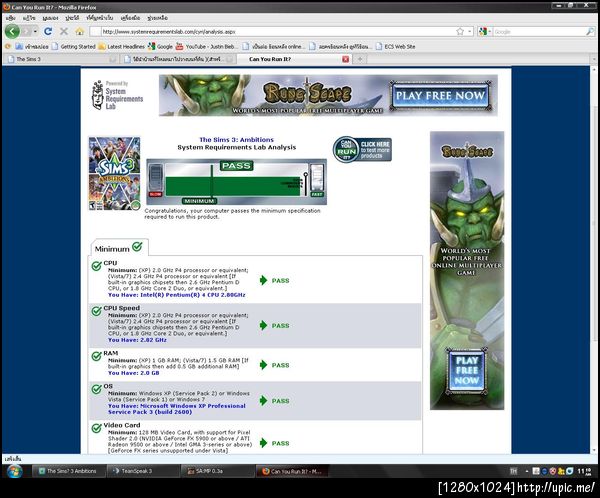Click the green arrow in the Video Card row
The height and width of the screenshot is (498, 600).
tap(263, 443)
